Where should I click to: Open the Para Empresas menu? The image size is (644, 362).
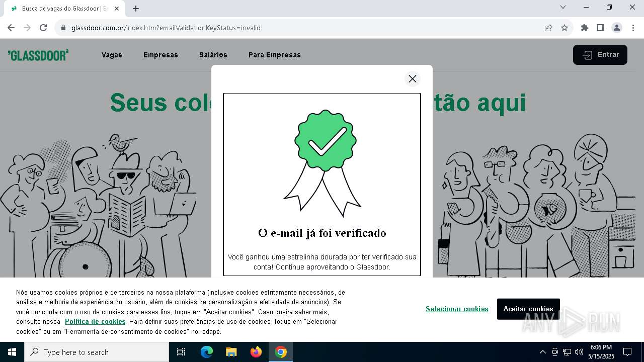click(275, 55)
